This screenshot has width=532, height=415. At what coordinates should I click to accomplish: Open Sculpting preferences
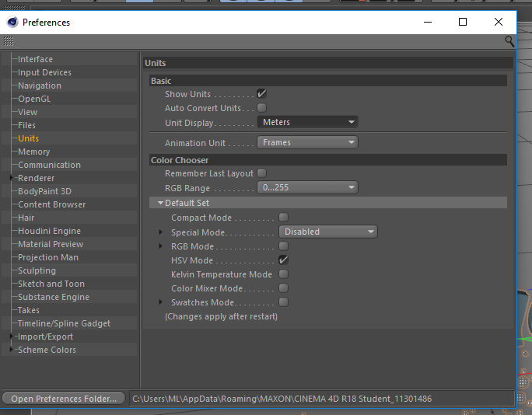pyautogui.click(x=37, y=270)
